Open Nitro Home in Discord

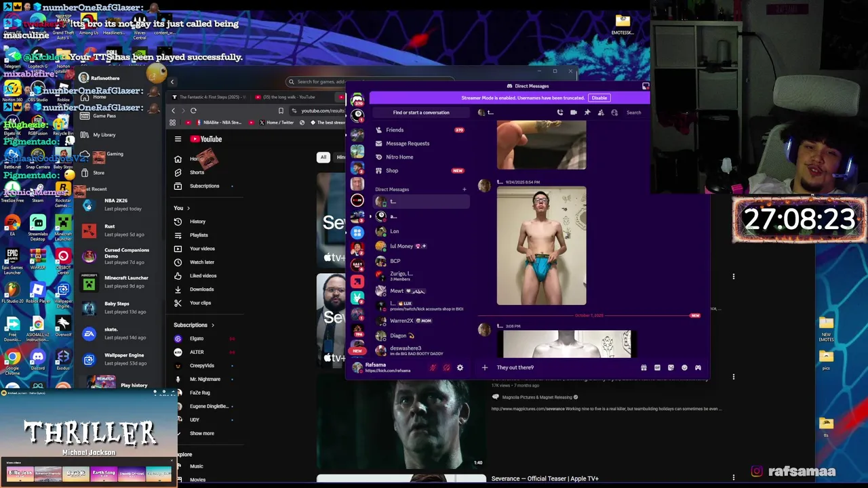(x=420, y=157)
